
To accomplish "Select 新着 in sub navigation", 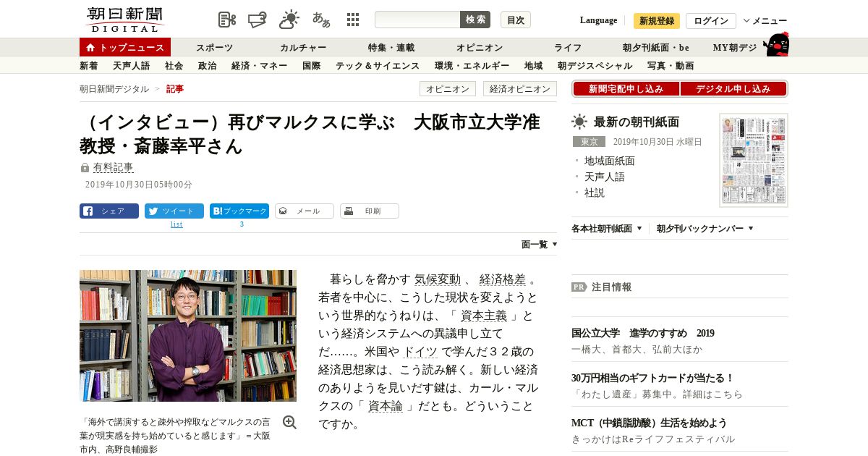I will tap(89, 66).
